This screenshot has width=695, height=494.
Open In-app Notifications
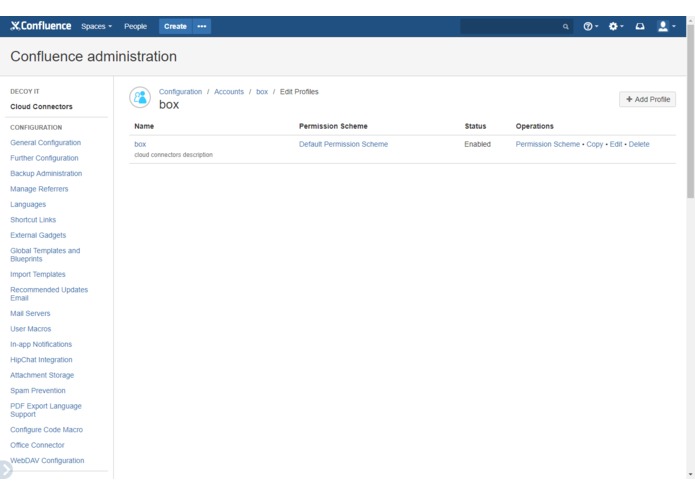pos(41,344)
